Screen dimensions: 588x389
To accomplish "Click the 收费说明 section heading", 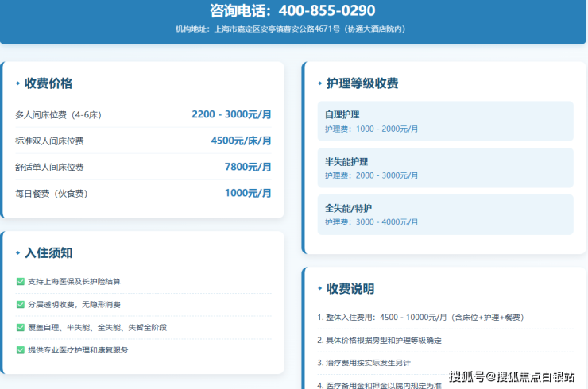I will (350, 288).
